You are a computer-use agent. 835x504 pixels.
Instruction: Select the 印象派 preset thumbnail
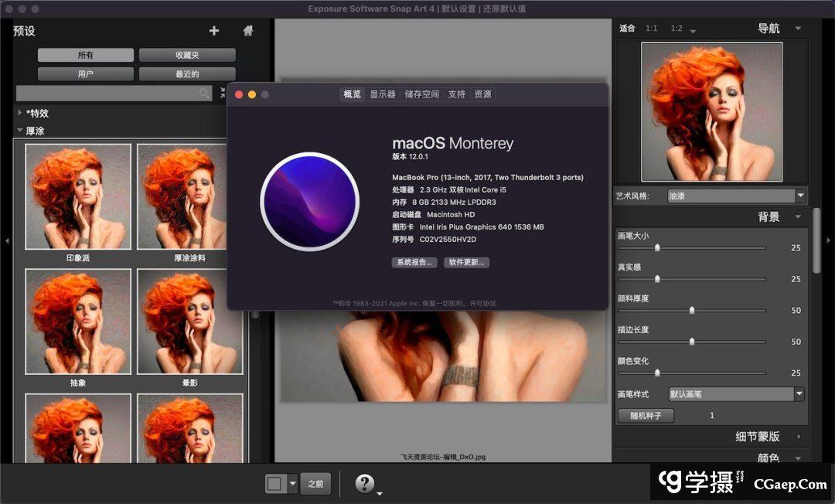click(77, 197)
